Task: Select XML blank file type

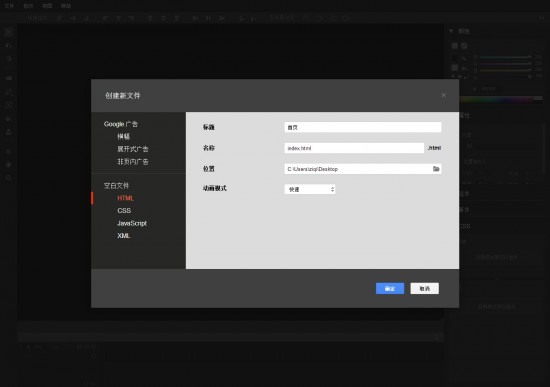Action: point(123,236)
